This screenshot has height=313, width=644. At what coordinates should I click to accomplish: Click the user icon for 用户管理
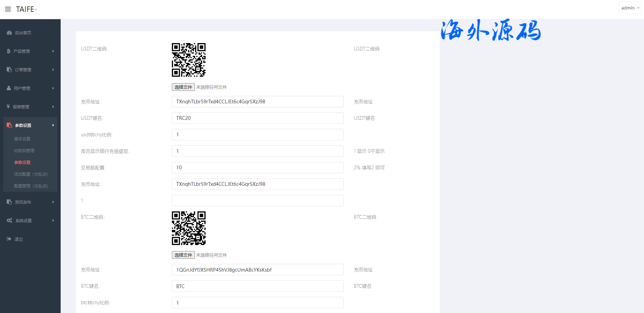coord(9,88)
